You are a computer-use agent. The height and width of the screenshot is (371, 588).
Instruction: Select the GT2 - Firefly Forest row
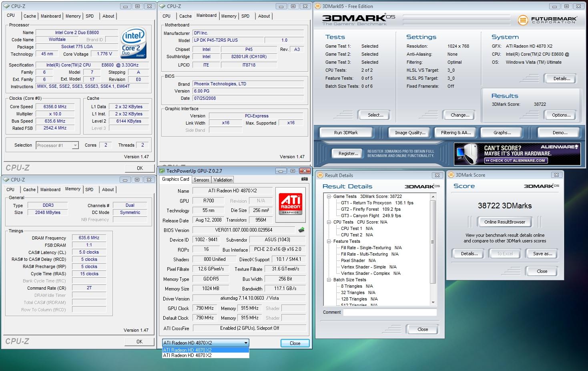[x=371, y=209]
